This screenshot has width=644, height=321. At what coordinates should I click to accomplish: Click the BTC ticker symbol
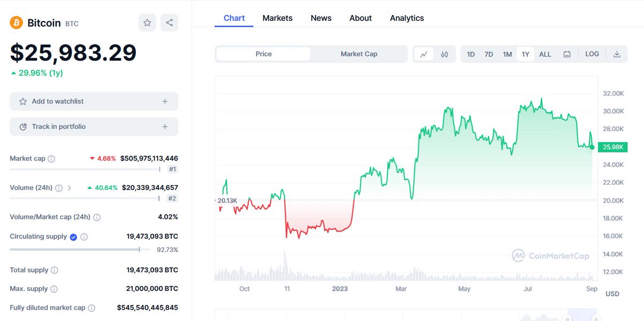coord(72,24)
